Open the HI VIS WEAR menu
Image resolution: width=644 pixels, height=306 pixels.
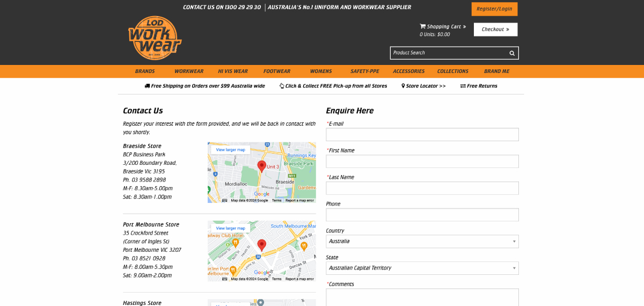(233, 71)
